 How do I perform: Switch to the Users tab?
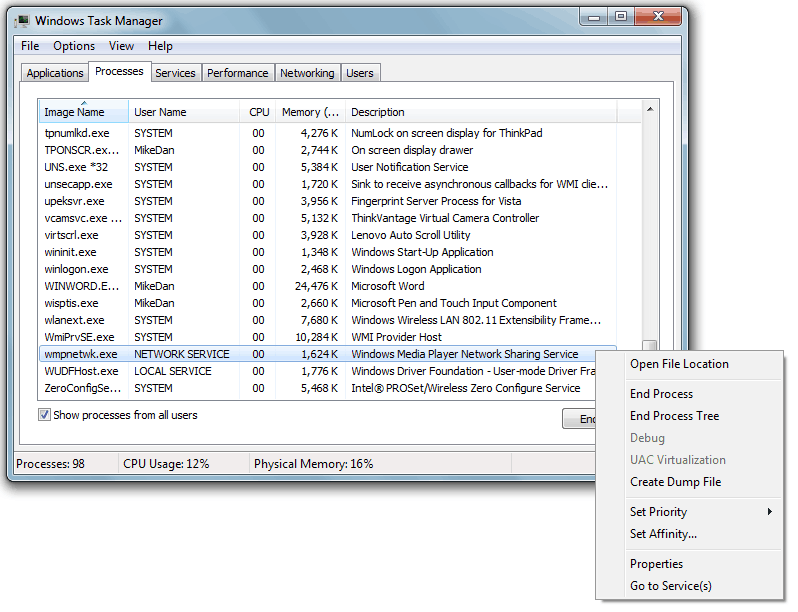pyautogui.click(x=360, y=73)
